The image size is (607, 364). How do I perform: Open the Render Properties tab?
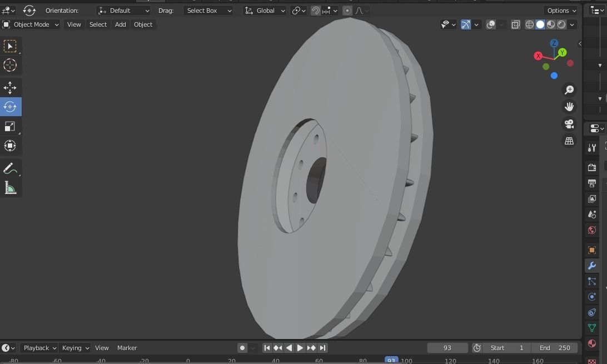[591, 167]
